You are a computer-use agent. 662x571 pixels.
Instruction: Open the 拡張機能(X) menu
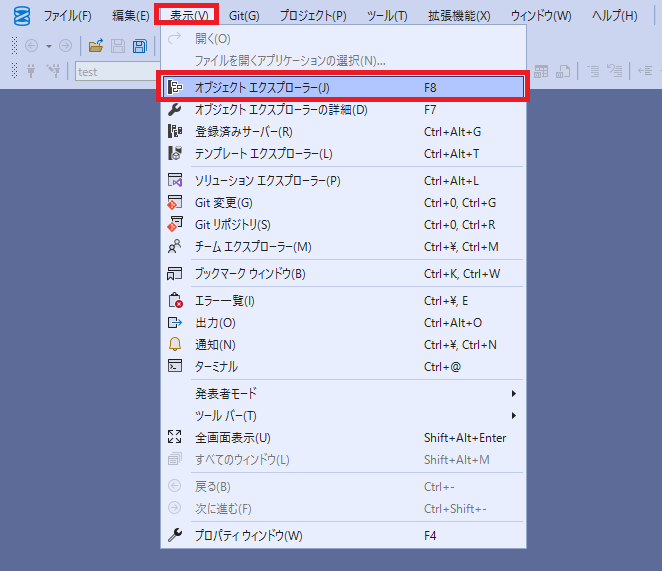coord(459,16)
